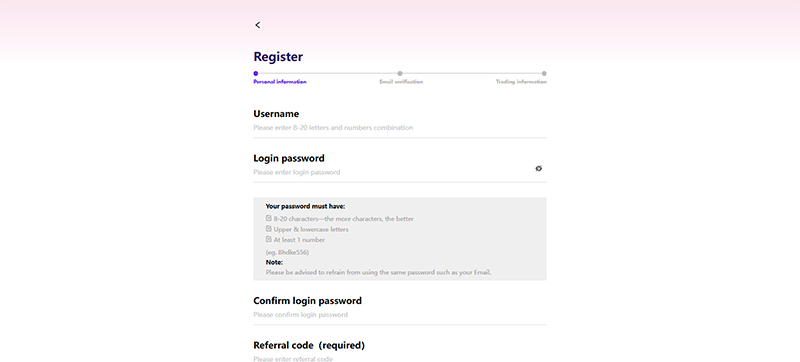Focus the Login password input field

pyautogui.click(x=392, y=172)
